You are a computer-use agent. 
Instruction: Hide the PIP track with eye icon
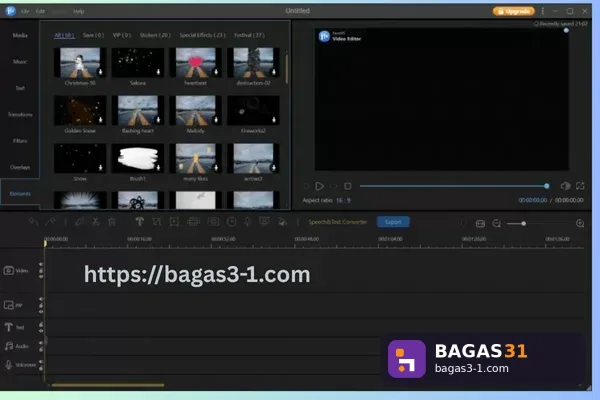(41, 312)
